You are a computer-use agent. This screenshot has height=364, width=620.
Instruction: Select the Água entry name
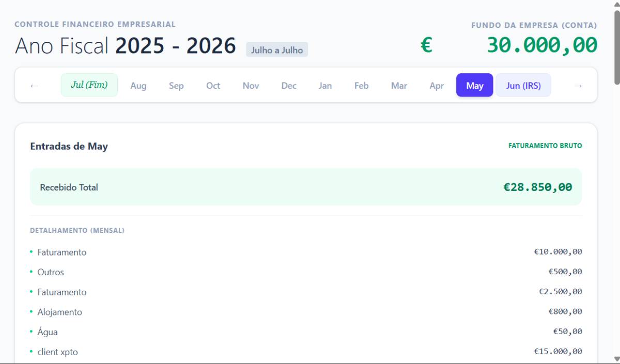point(48,332)
